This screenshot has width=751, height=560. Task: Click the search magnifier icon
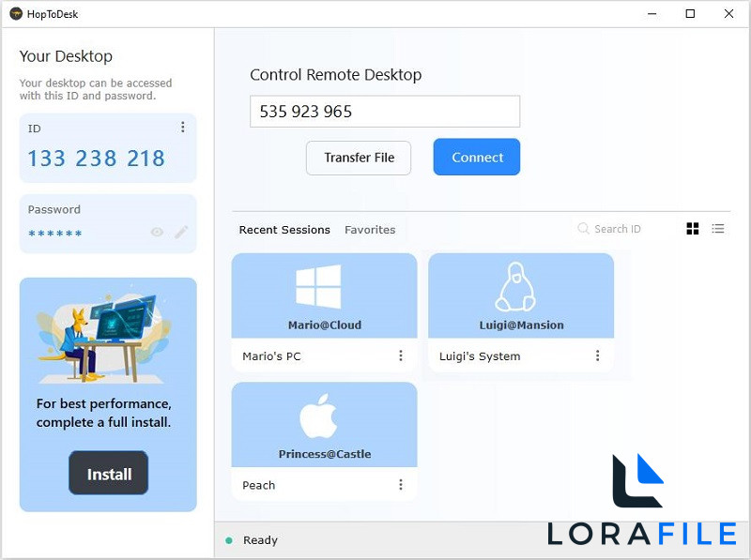pyautogui.click(x=583, y=228)
